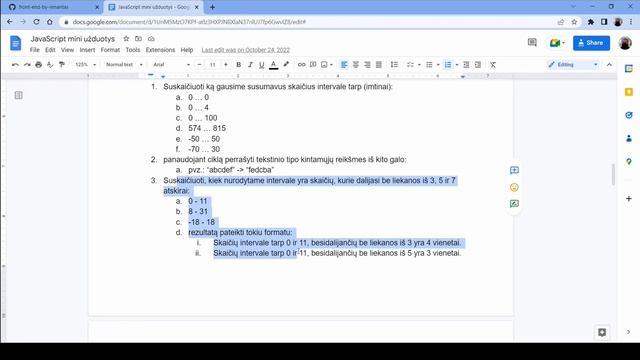Click the blue Share button
This screenshot has height=360, width=640.
point(591,43)
